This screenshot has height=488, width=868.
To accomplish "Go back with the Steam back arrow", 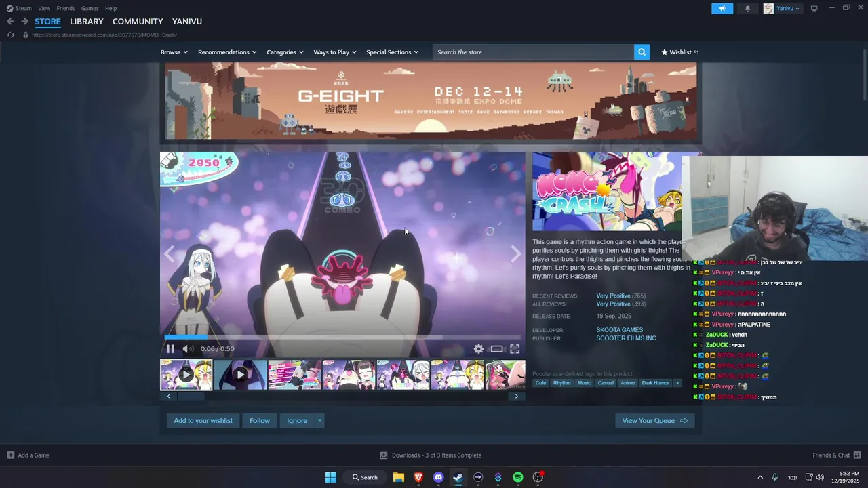I will (10, 22).
